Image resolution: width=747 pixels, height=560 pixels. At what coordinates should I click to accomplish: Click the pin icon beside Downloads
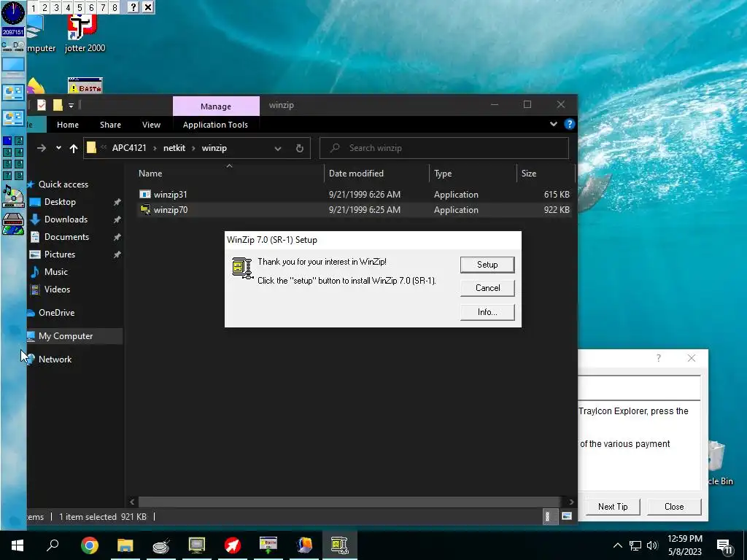(117, 219)
